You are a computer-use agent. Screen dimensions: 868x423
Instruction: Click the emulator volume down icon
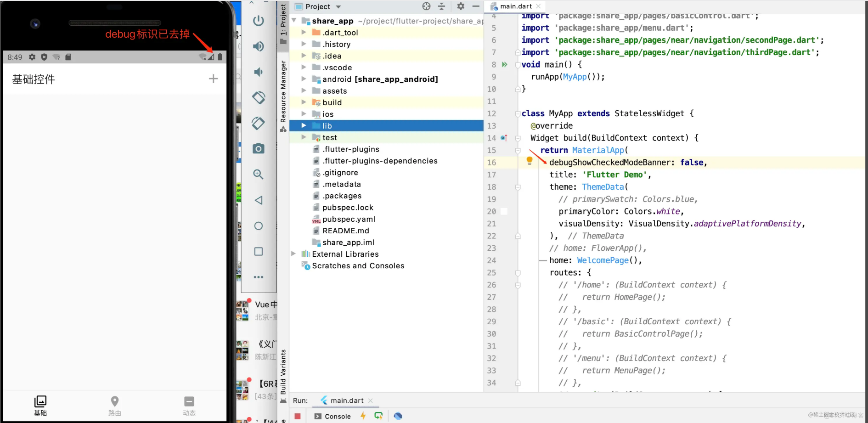(x=259, y=72)
